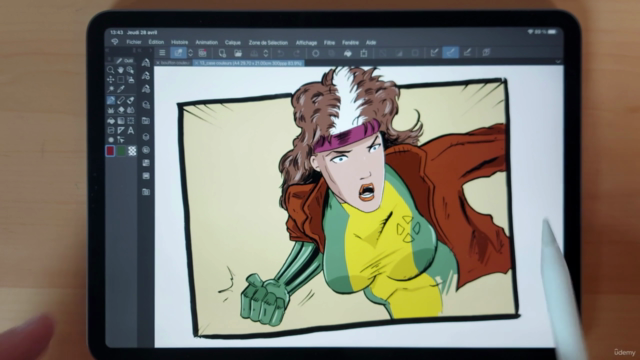This screenshot has height=360, width=640.
Task: Select the Auto select magic wand tool
Action: [110, 89]
